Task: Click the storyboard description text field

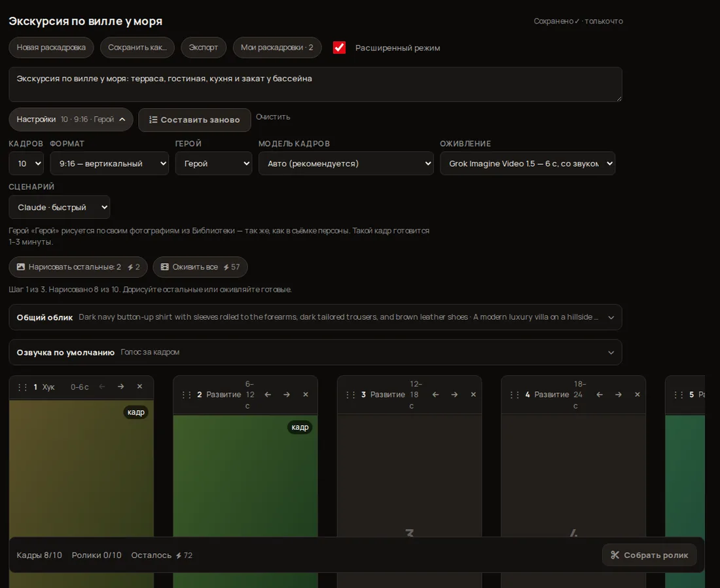Action: [x=315, y=84]
